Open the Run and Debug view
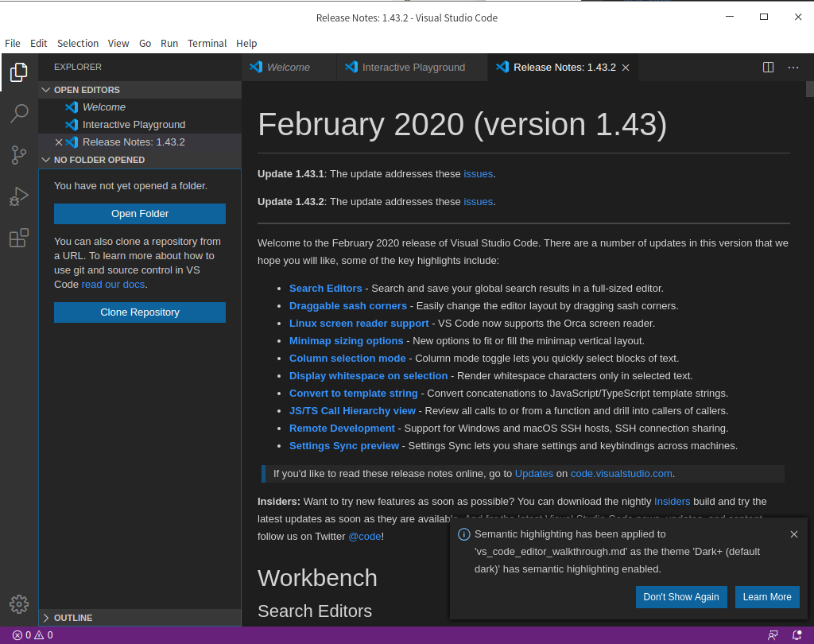 point(19,196)
